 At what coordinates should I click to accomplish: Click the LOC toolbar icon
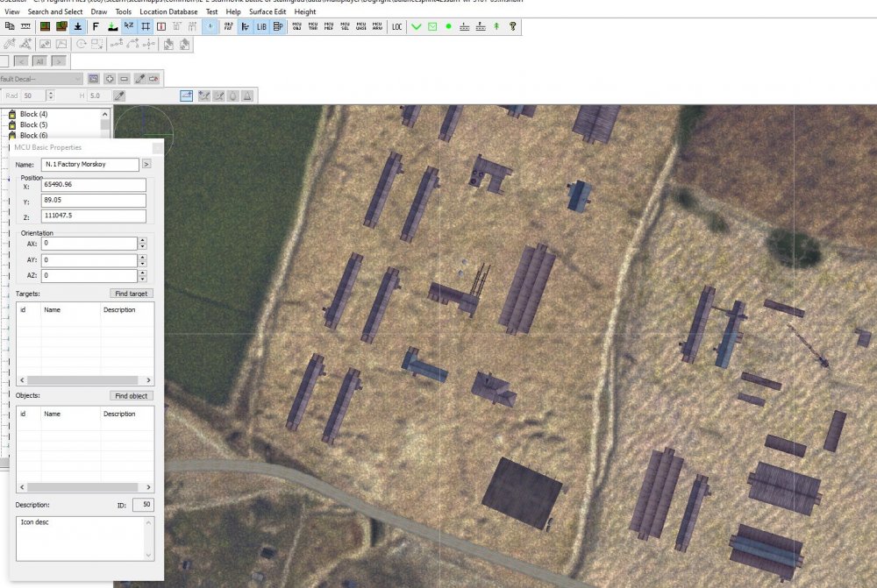(x=397, y=27)
